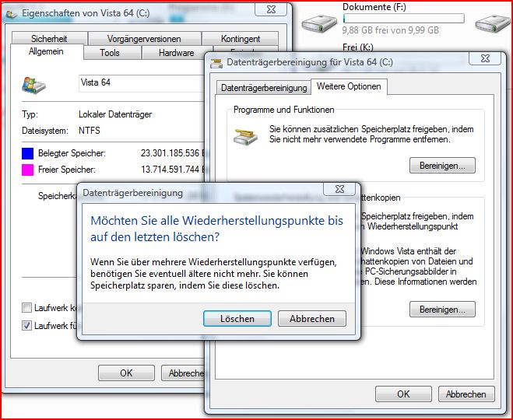Click the '9,88 GB frei von 9,99 GB' text
The image size is (513, 420).
(391, 30)
